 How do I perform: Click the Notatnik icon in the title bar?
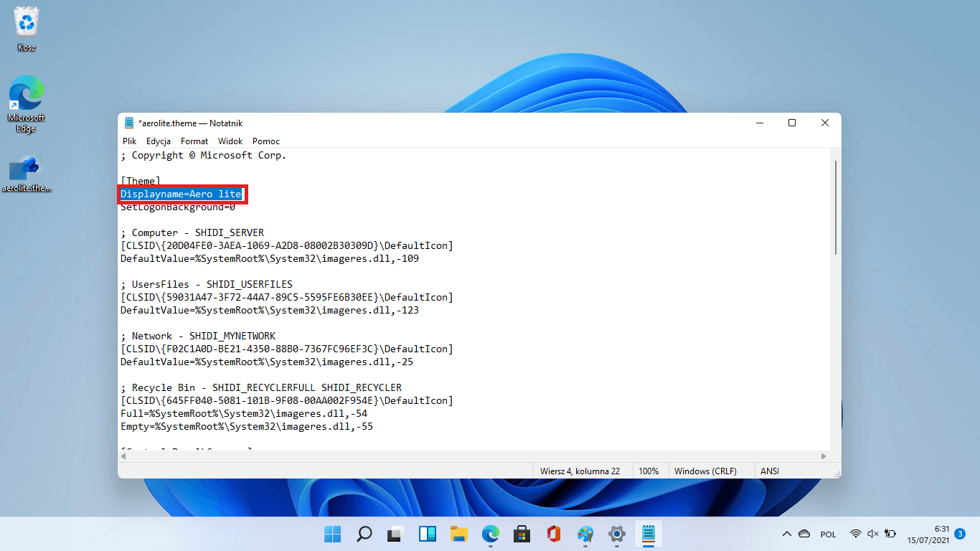(129, 123)
